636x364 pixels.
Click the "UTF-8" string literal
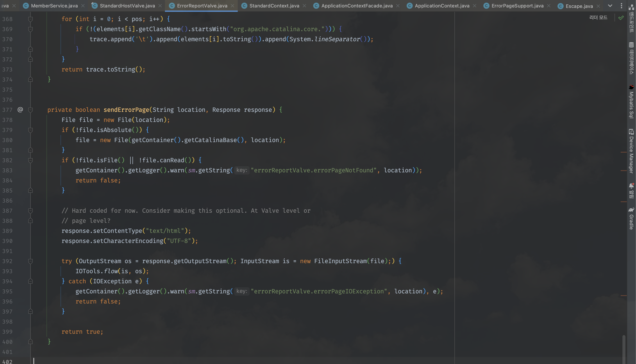(x=179, y=241)
